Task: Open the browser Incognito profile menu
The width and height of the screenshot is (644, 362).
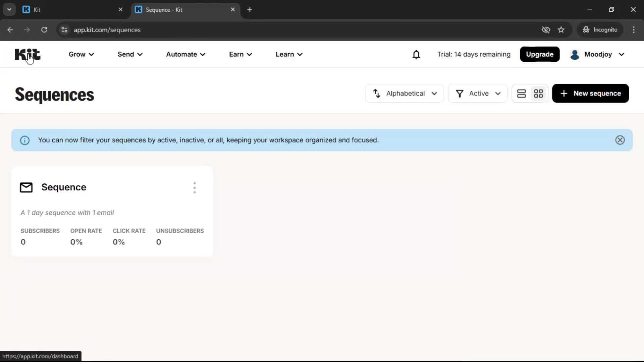Action: [600, 29]
